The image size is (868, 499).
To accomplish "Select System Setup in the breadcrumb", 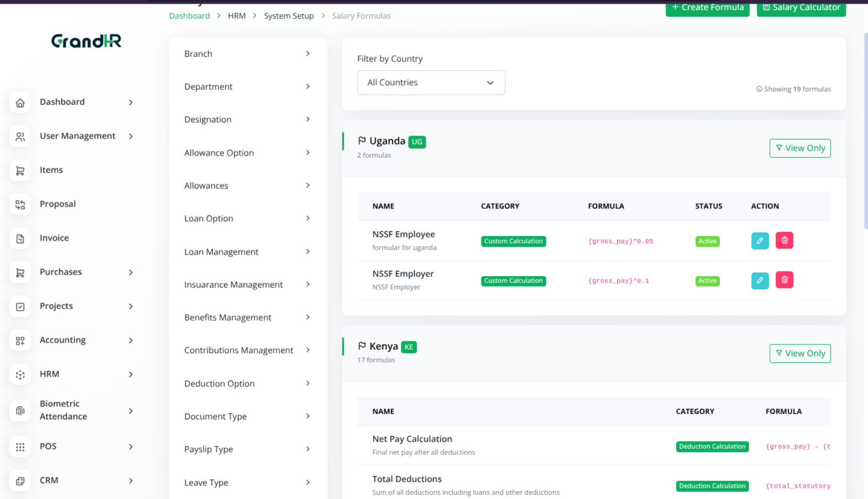I will [289, 16].
